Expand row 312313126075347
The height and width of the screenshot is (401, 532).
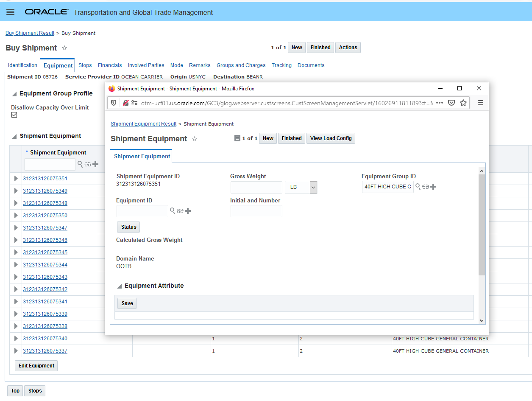(16, 228)
